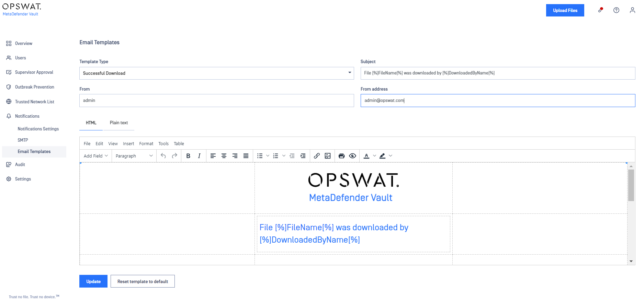Justify text in the editor
The height and width of the screenshot is (303, 644).
(246, 156)
